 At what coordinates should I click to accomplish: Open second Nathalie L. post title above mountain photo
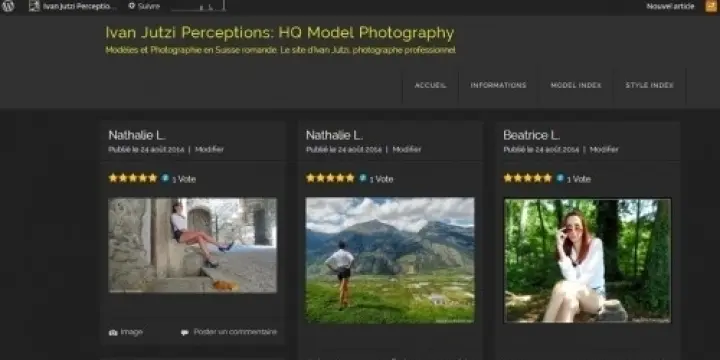click(334, 135)
